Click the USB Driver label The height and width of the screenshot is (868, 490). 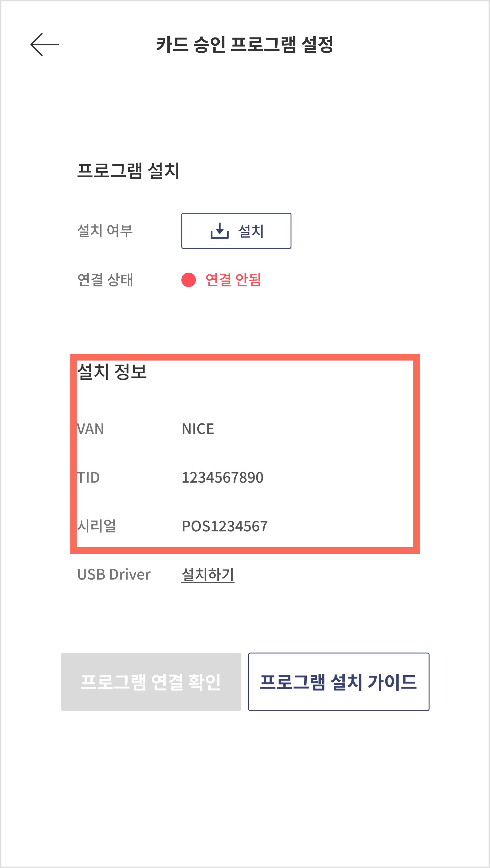(114, 575)
